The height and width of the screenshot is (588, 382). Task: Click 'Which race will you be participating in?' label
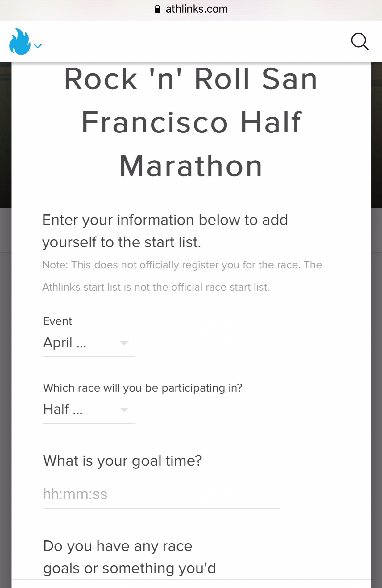click(x=143, y=388)
